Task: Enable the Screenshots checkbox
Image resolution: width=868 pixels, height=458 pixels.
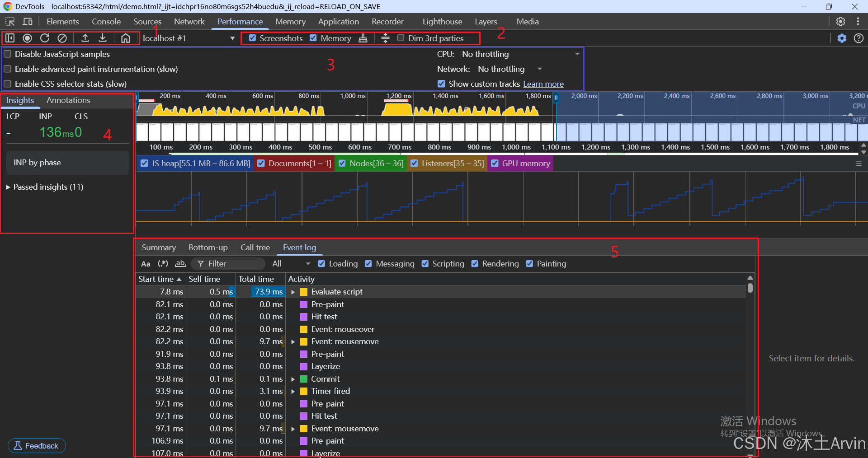Action: tap(253, 38)
